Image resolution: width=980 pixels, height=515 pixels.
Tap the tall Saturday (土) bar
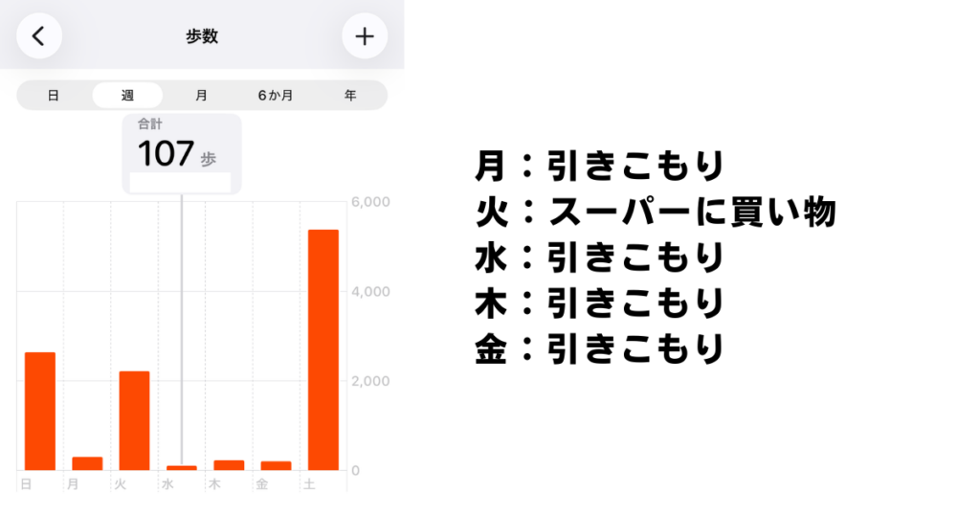tap(323, 350)
